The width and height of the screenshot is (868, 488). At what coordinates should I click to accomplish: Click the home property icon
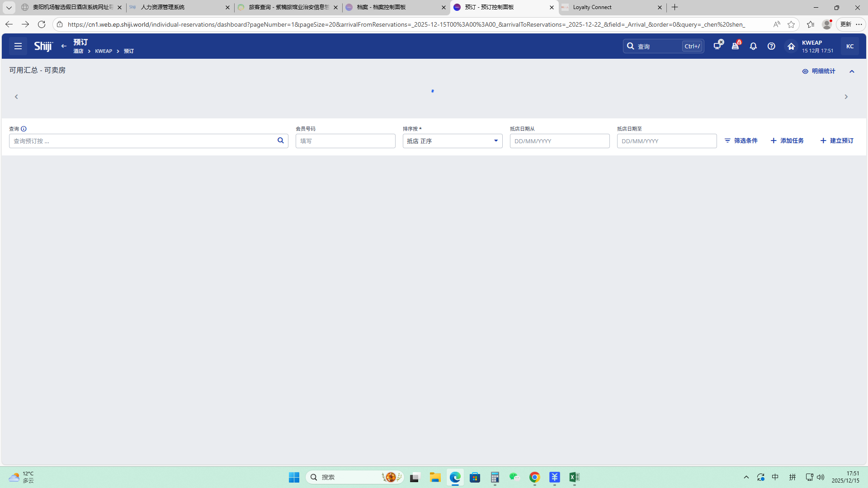click(x=791, y=46)
